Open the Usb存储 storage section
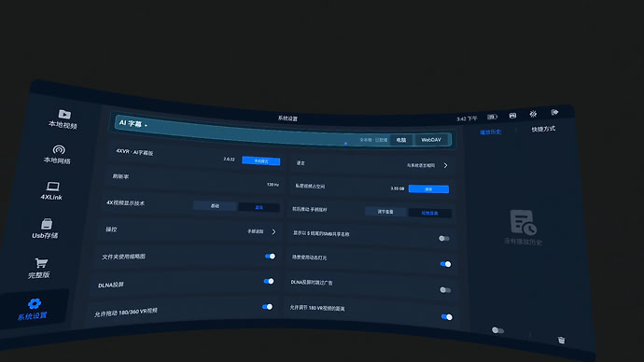This screenshot has height=362, width=644. [46, 229]
